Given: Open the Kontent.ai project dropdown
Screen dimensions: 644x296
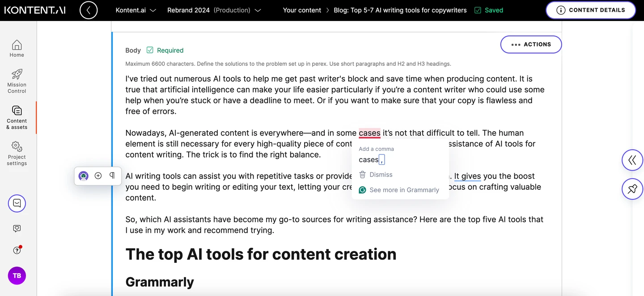Looking at the screenshot, I should pyautogui.click(x=136, y=10).
